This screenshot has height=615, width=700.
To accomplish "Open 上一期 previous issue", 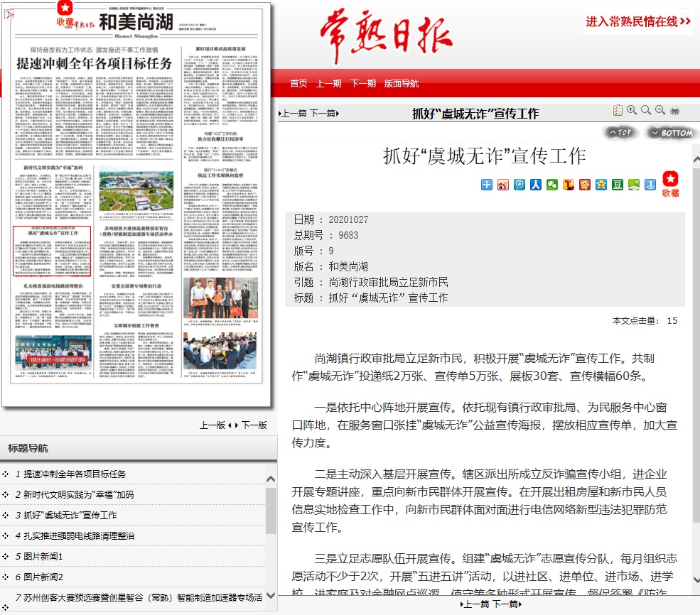I will tap(329, 83).
